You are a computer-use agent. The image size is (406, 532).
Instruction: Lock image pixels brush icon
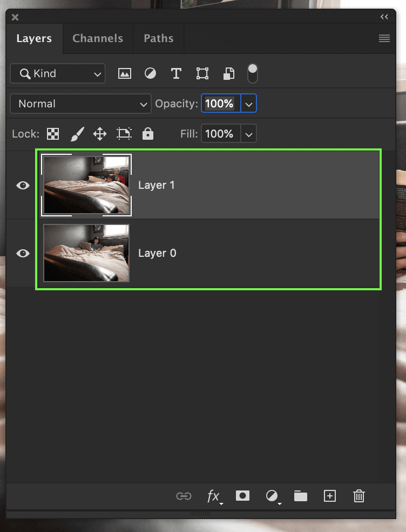tap(77, 134)
